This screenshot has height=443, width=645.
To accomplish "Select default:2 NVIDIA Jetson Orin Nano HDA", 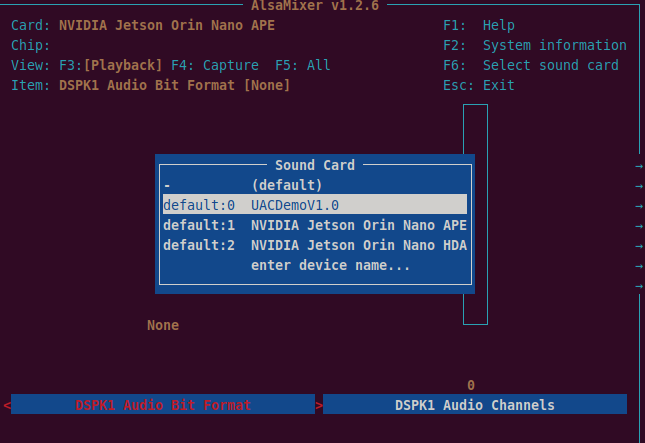I will pyautogui.click(x=315, y=245).
